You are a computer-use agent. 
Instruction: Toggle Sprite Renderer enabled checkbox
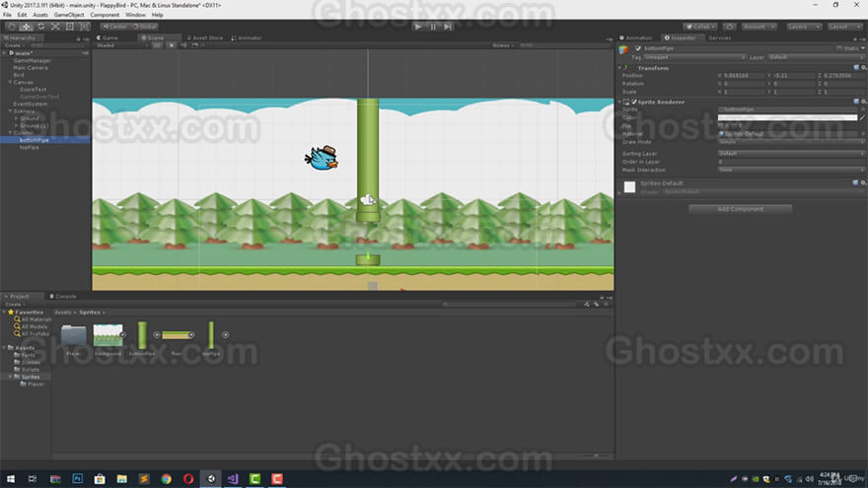coord(634,102)
